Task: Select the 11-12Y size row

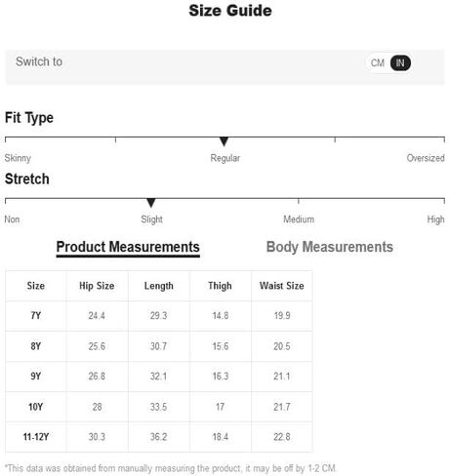Action: [159, 437]
